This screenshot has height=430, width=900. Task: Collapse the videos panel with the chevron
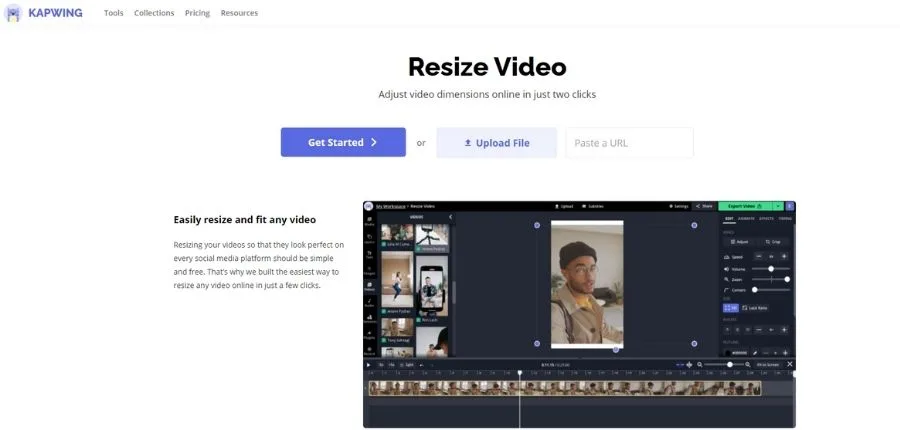(450, 217)
